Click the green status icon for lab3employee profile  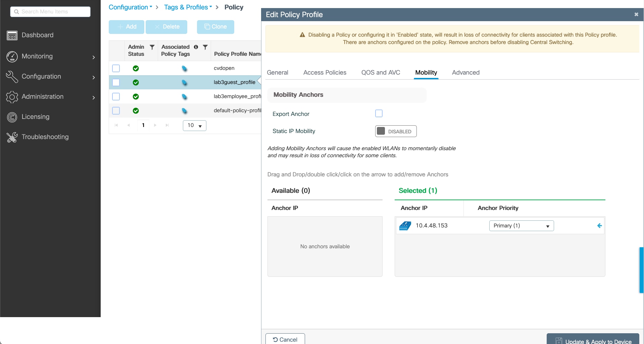pyautogui.click(x=136, y=97)
